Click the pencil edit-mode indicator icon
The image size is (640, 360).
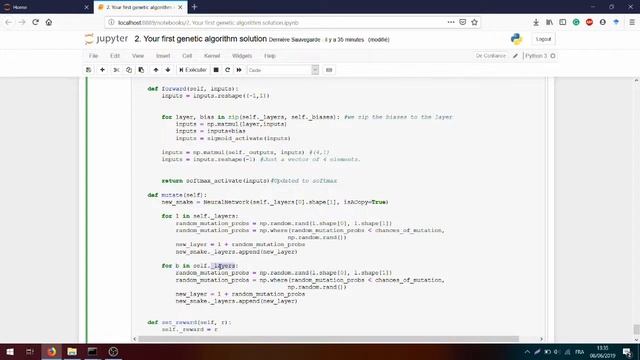pyautogui.click(x=516, y=56)
